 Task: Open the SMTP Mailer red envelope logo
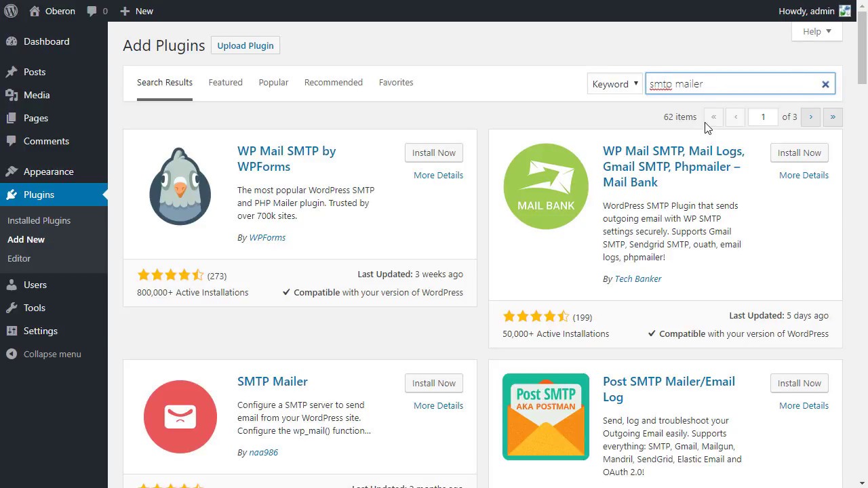[180, 417]
